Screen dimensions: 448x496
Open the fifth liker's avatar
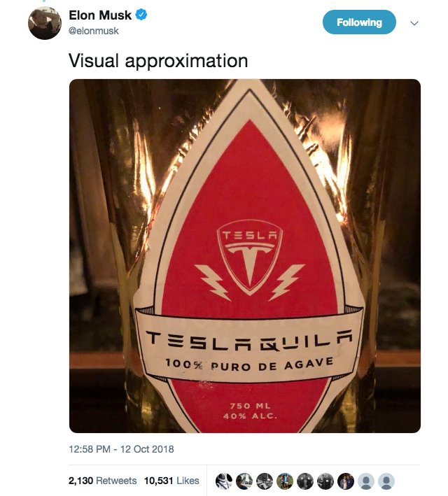click(304, 481)
